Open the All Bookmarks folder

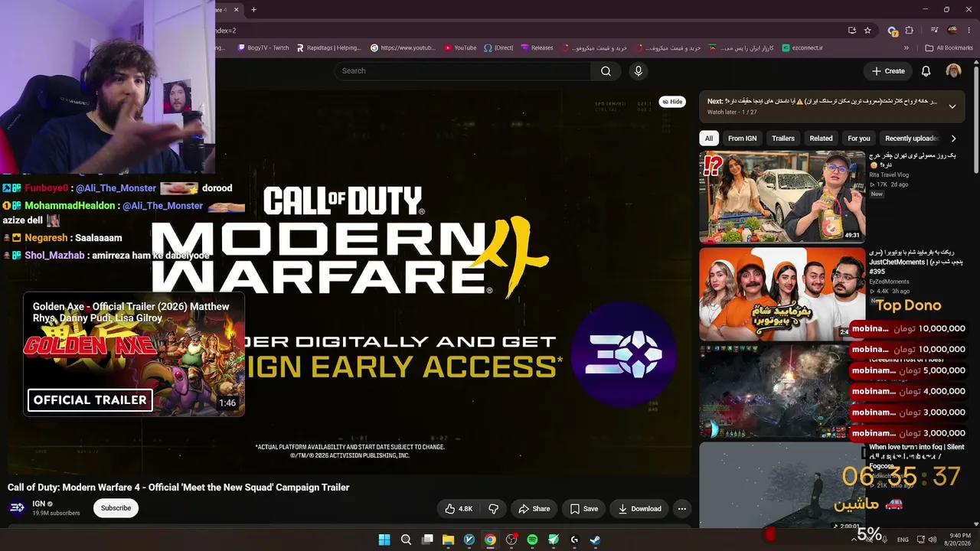pos(949,47)
